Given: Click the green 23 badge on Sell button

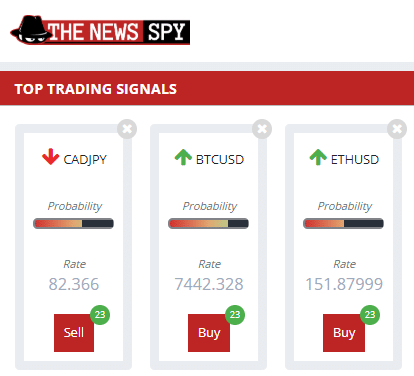Looking at the screenshot, I should click(x=100, y=315).
